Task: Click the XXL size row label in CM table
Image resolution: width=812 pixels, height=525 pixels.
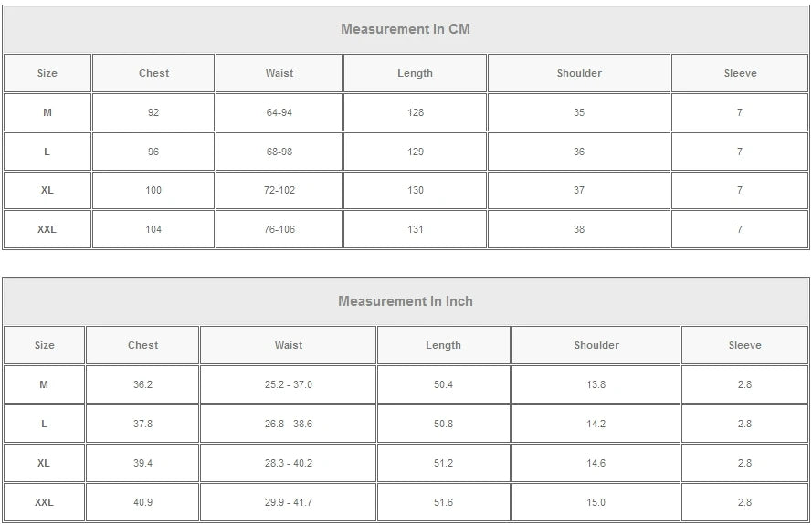Action: point(47,229)
